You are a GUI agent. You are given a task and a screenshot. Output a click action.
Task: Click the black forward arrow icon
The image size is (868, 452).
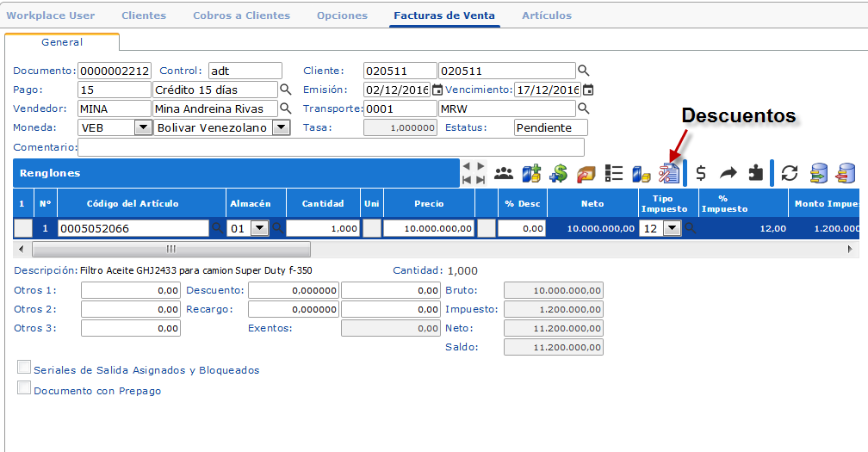coord(728,174)
